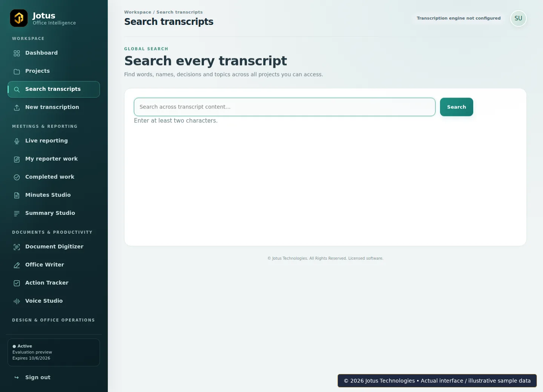Click the Action Tracker checkbox icon
Image resolution: width=543 pixels, height=392 pixels.
[x=17, y=283]
